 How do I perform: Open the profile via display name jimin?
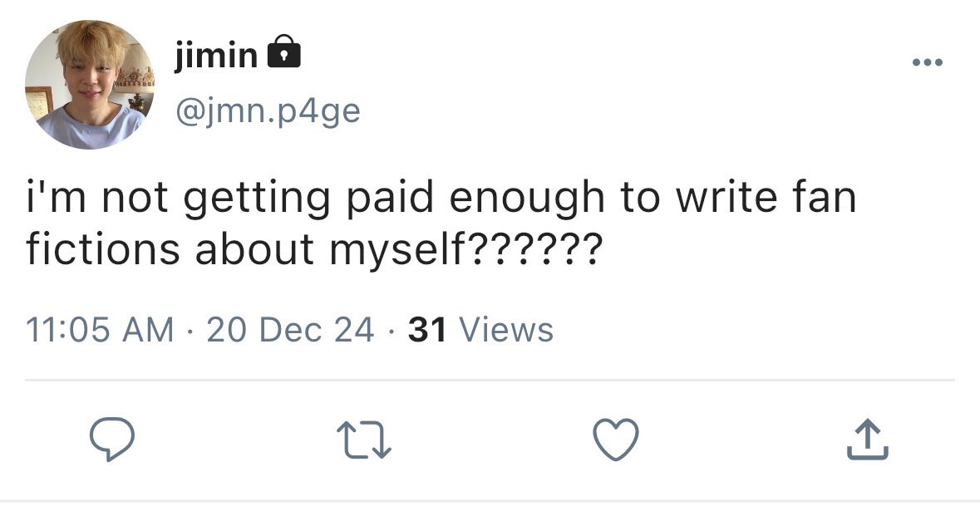[x=216, y=54]
